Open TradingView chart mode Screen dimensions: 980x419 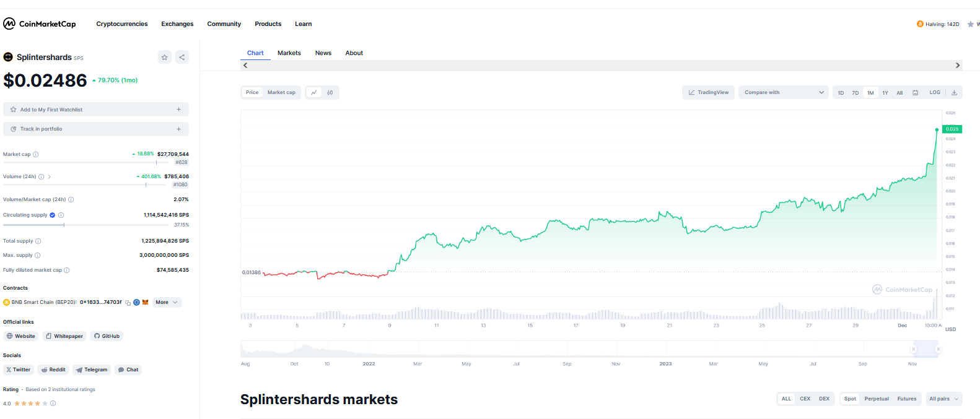tap(709, 92)
